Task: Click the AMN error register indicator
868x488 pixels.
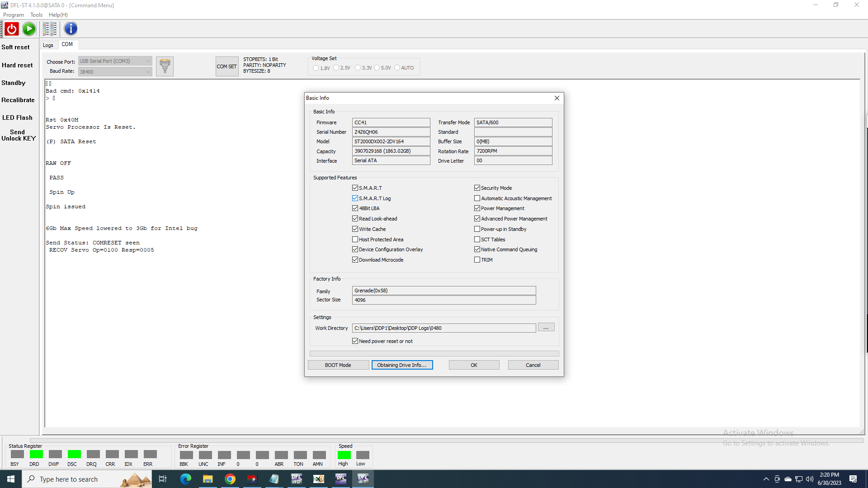Action: tap(319, 455)
